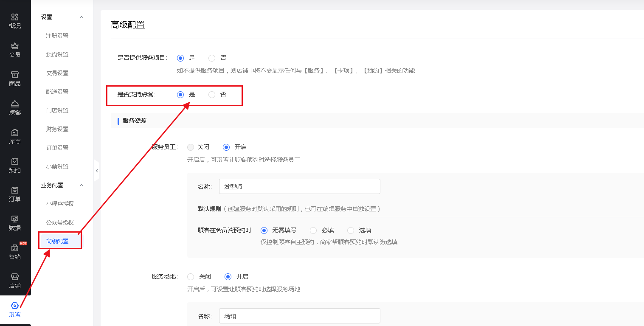The image size is (644, 326).
Task: Collapse the secondary sidebar with the arrow handle
Action: coord(96,171)
